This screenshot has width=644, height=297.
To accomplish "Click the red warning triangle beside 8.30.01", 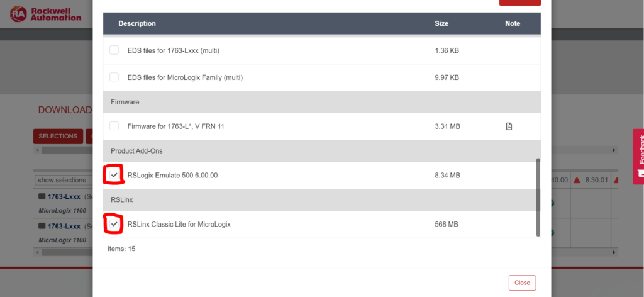I will click(577, 180).
